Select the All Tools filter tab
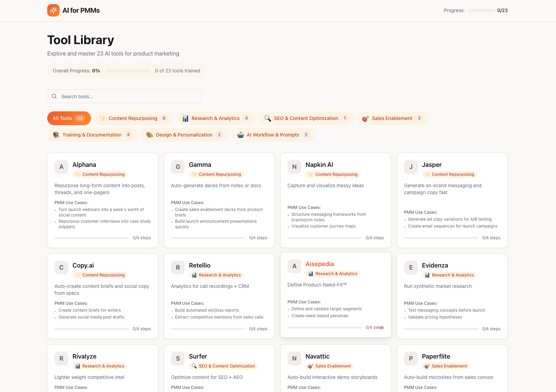Image resolution: width=556 pixels, height=392 pixels. click(x=69, y=118)
